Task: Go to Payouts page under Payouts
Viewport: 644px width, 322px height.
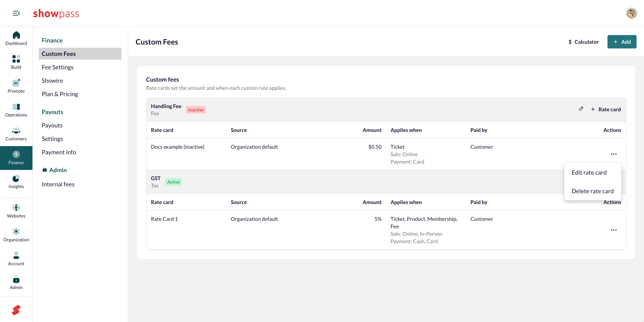Action: pyautogui.click(x=52, y=125)
